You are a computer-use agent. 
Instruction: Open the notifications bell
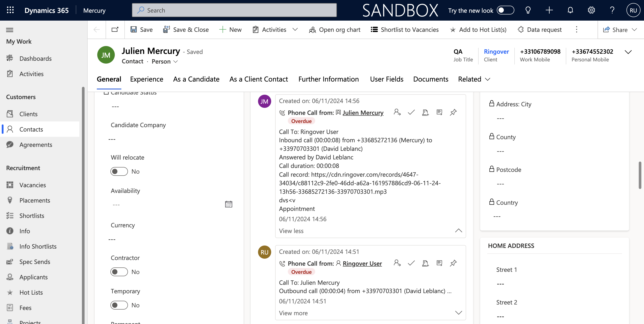(x=570, y=10)
